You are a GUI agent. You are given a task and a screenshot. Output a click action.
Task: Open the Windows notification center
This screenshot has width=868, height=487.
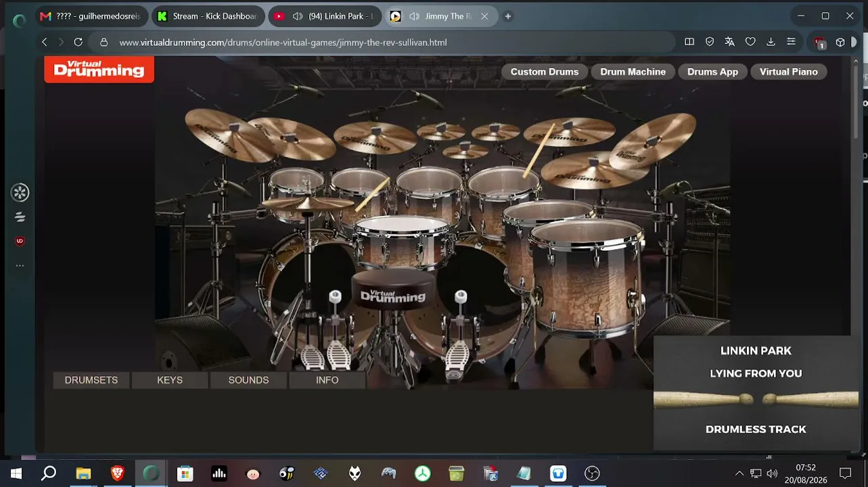coord(845,473)
